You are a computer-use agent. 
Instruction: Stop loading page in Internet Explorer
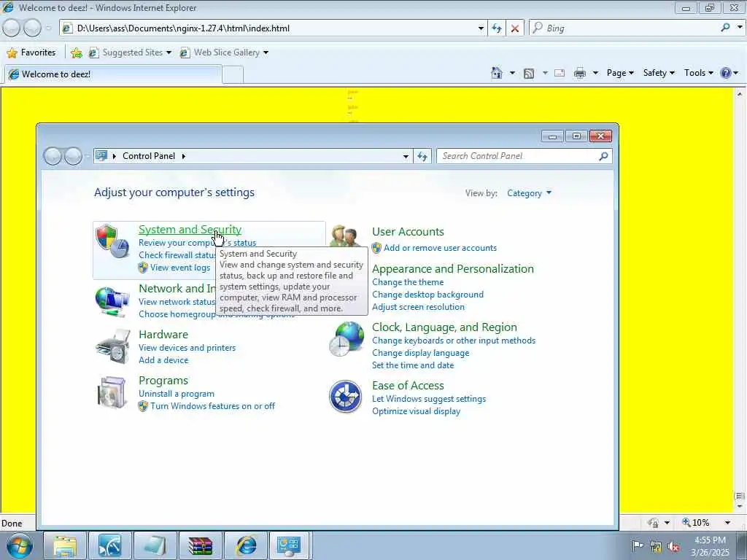coord(515,28)
